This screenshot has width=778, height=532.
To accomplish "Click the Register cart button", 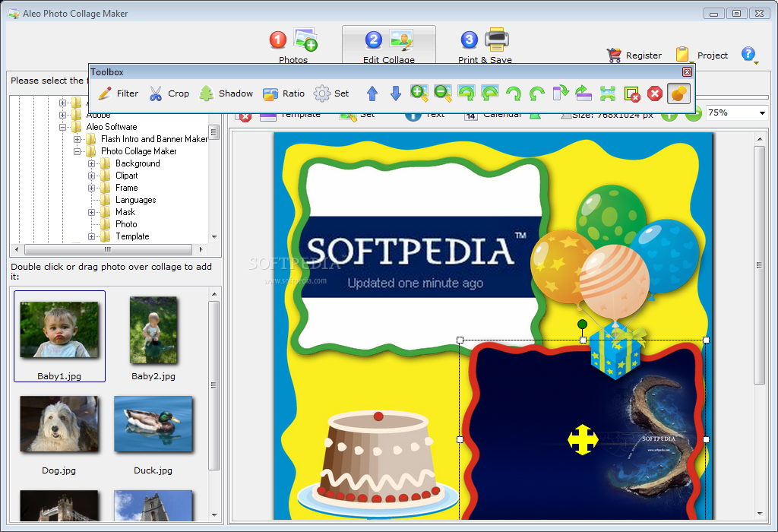I will [634, 55].
